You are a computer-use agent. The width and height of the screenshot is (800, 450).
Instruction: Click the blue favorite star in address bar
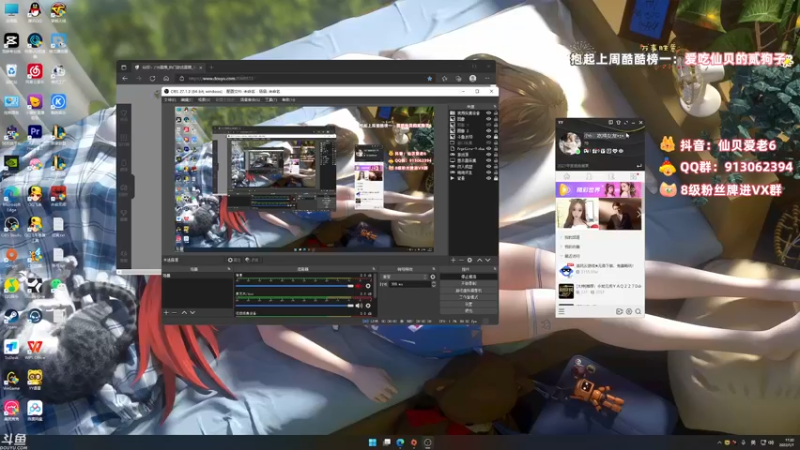(430, 79)
